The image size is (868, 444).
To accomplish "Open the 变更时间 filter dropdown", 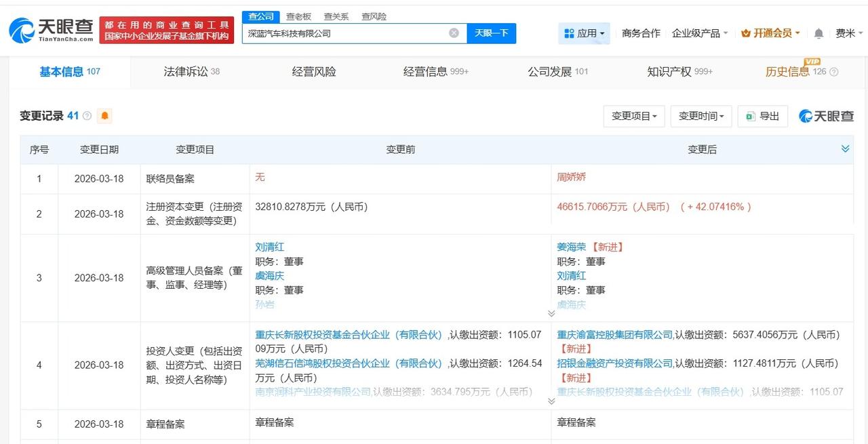I will tap(701, 116).
